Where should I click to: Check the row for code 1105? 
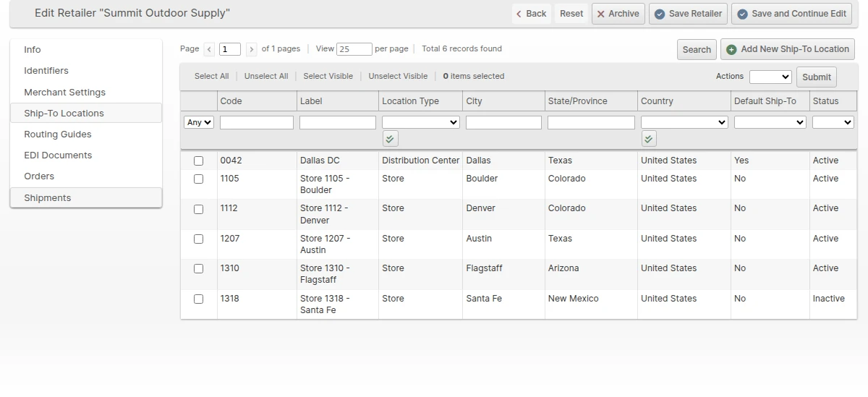coord(199,179)
